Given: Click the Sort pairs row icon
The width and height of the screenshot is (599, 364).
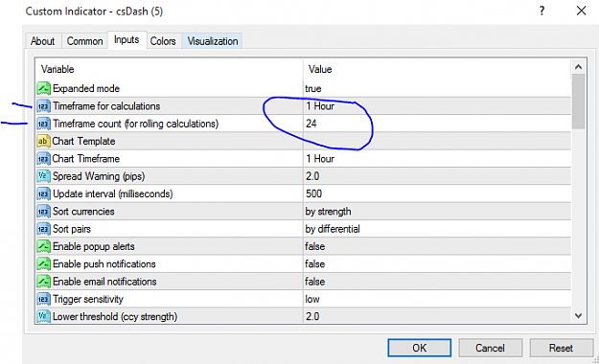Looking at the screenshot, I should click(x=43, y=229).
